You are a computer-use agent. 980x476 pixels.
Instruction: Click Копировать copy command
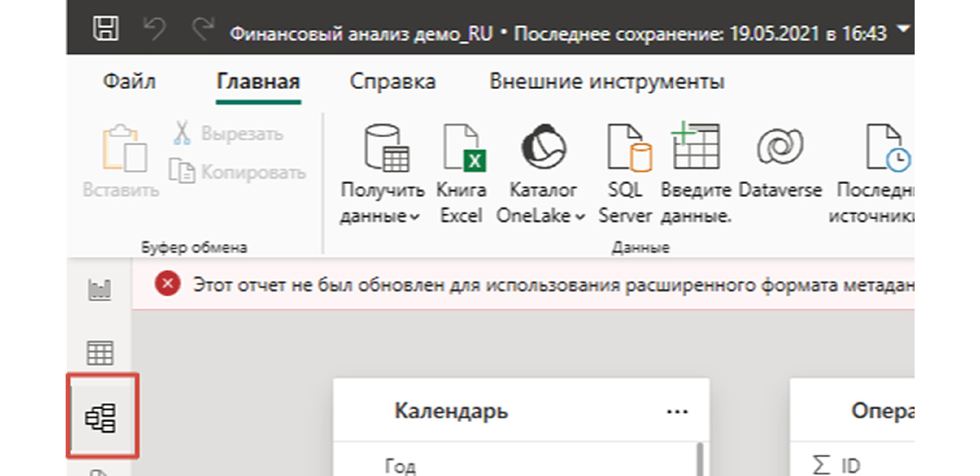[237, 172]
